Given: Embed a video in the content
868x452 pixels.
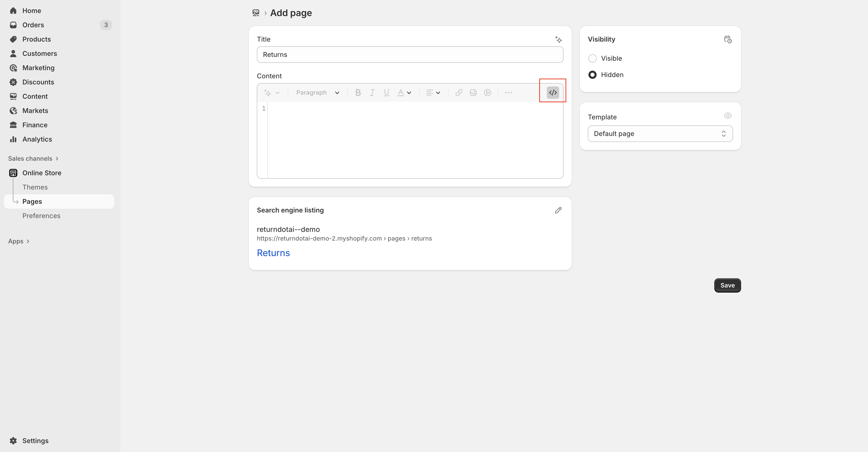Looking at the screenshot, I should tap(488, 92).
